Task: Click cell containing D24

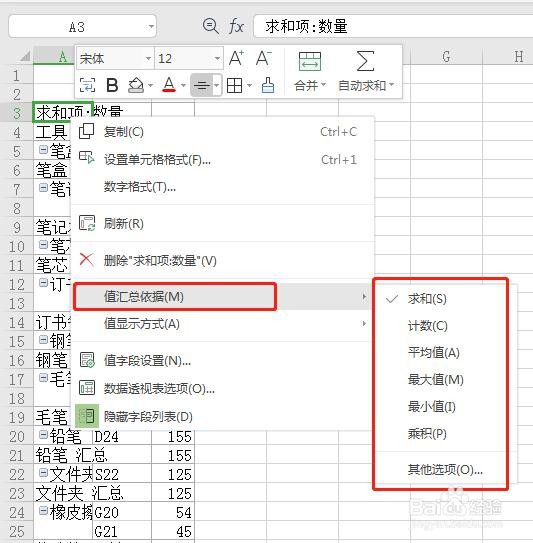Action: (122, 436)
